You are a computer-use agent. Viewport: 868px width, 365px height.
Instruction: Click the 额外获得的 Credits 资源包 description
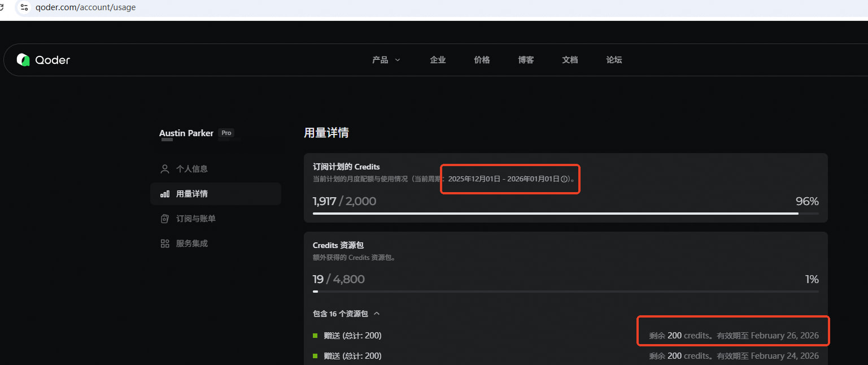pos(355,258)
